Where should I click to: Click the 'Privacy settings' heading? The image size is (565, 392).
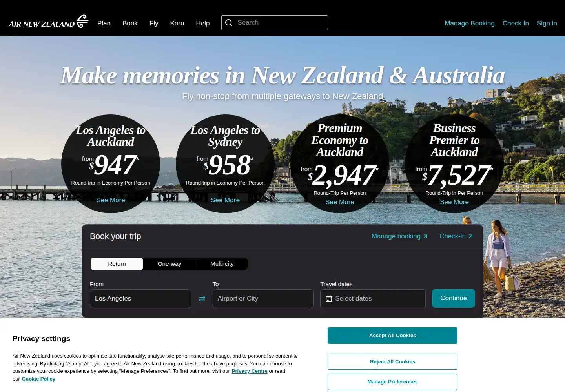(41, 339)
